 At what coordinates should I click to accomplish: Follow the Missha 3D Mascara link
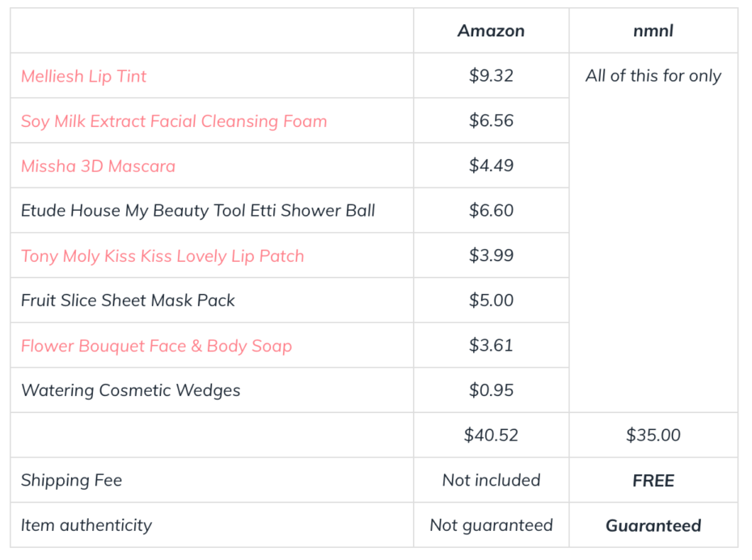(x=98, y=166)
